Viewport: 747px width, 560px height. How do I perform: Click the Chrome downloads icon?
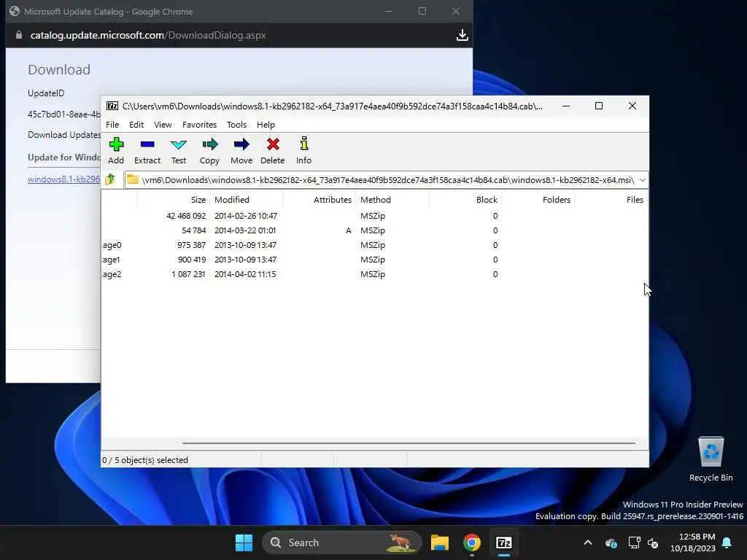coord(462,35)
